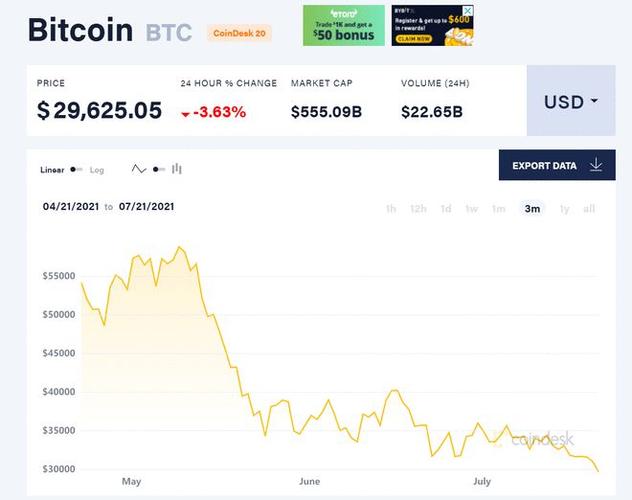The width and height of the screenshot is (632, 500).
Task: Click the start date 04/21/2021
Action: (70, 207)
